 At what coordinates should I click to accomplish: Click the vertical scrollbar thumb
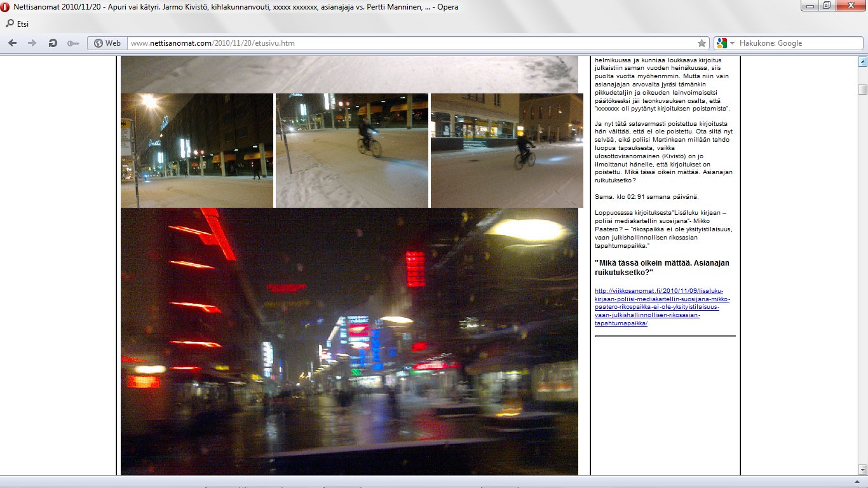pos(862,90)
